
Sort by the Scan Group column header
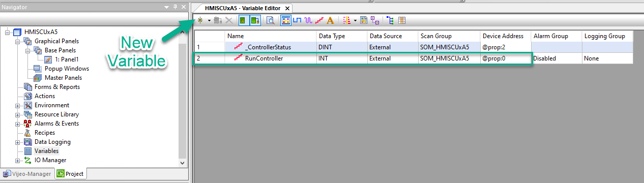click(449, 36)
